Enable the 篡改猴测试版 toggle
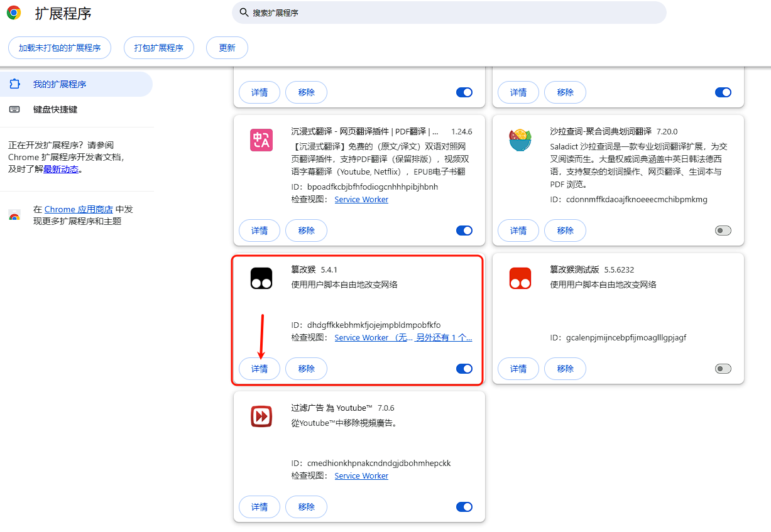 point(723,369)
